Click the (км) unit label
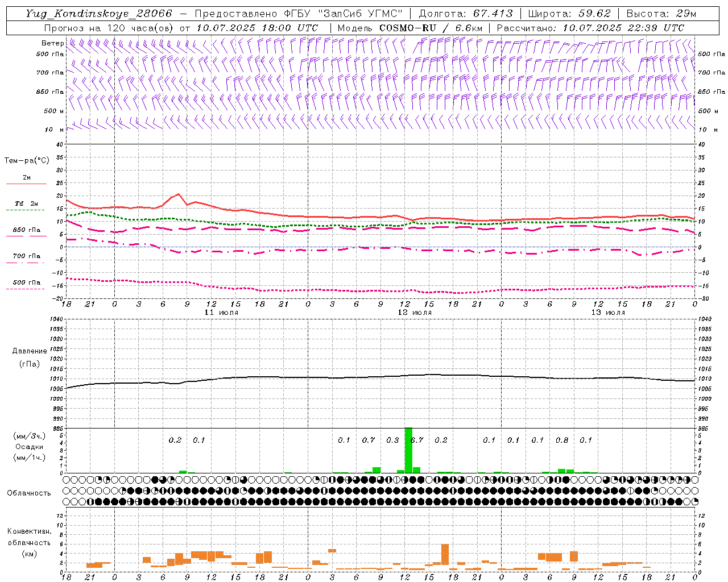728x582 pixels. (x=29, y=554)
